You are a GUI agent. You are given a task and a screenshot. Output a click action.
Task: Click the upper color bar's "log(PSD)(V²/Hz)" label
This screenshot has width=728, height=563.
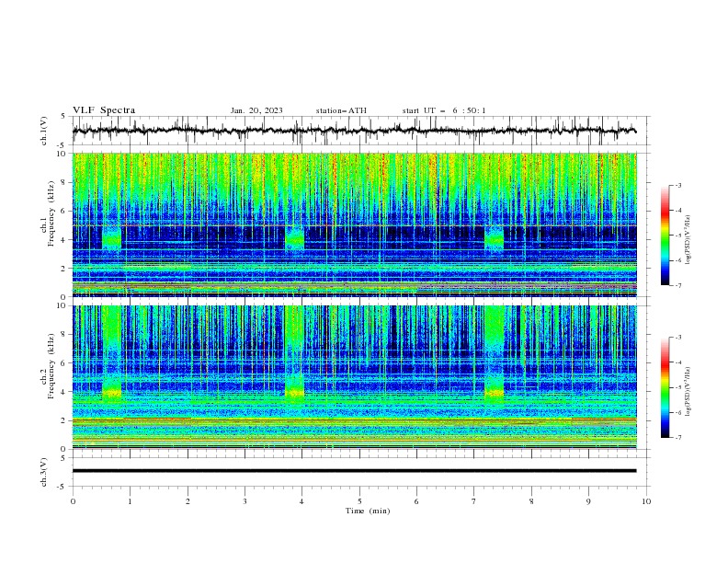pyautogui.click(x=688, y=240)
